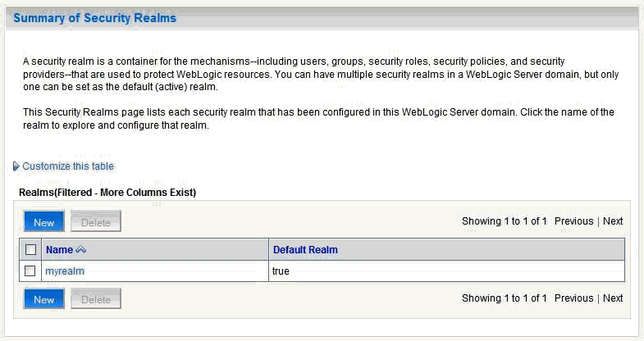Expand the Customize this table disclosure triangle

(16, 166)
